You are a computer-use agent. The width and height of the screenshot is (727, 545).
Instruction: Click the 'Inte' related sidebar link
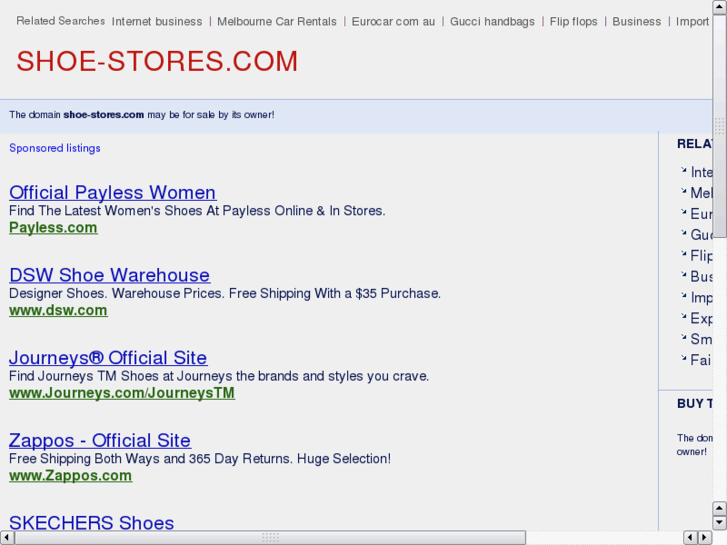[701, 172]
